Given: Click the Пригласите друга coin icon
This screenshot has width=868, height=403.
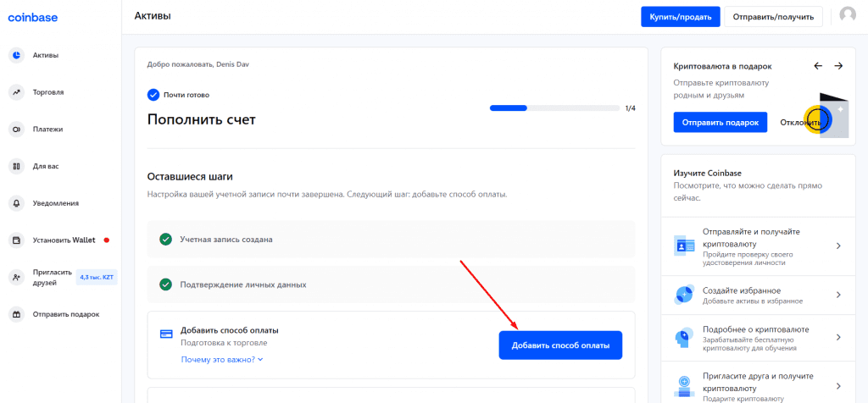Looking at the screenshot, I should (684, 386).
